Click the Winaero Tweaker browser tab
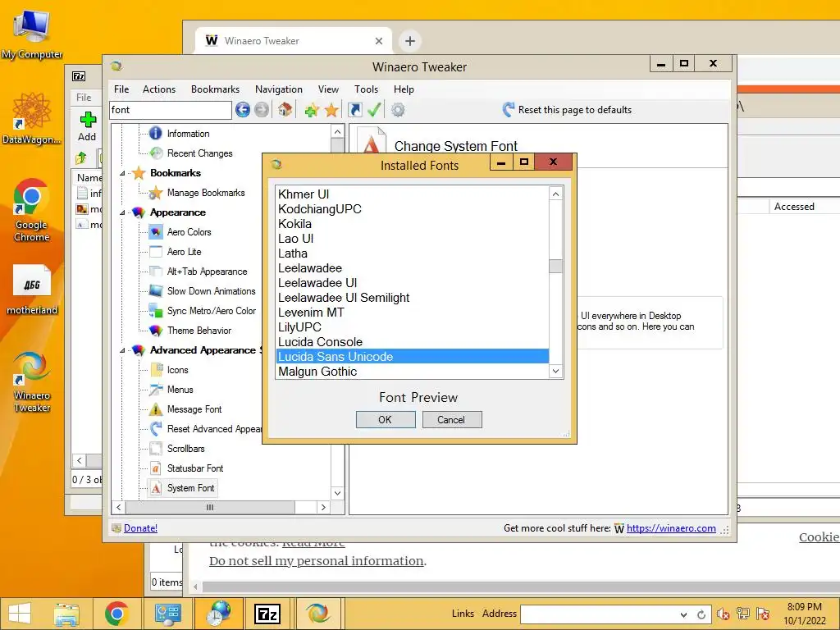 [293, 41]
